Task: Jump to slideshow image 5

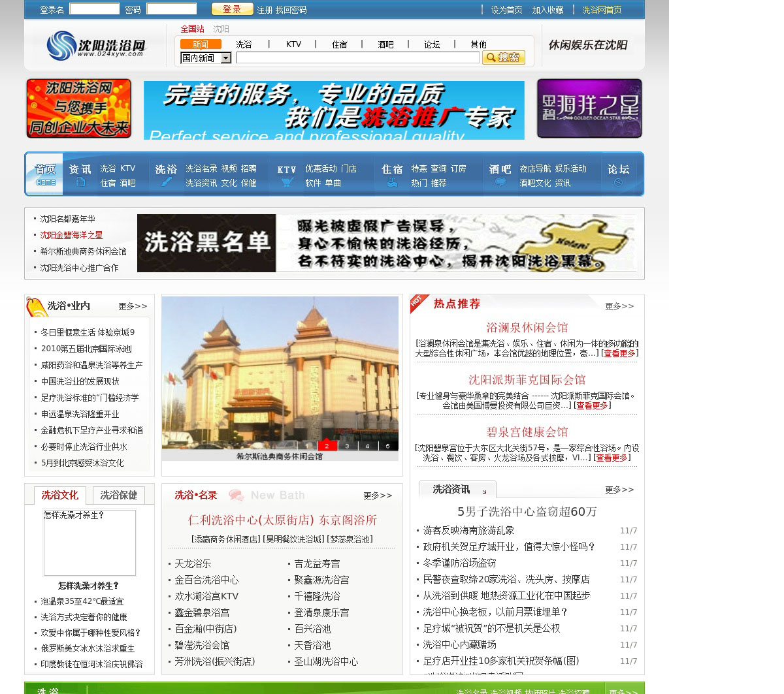Action: [387, 446]
